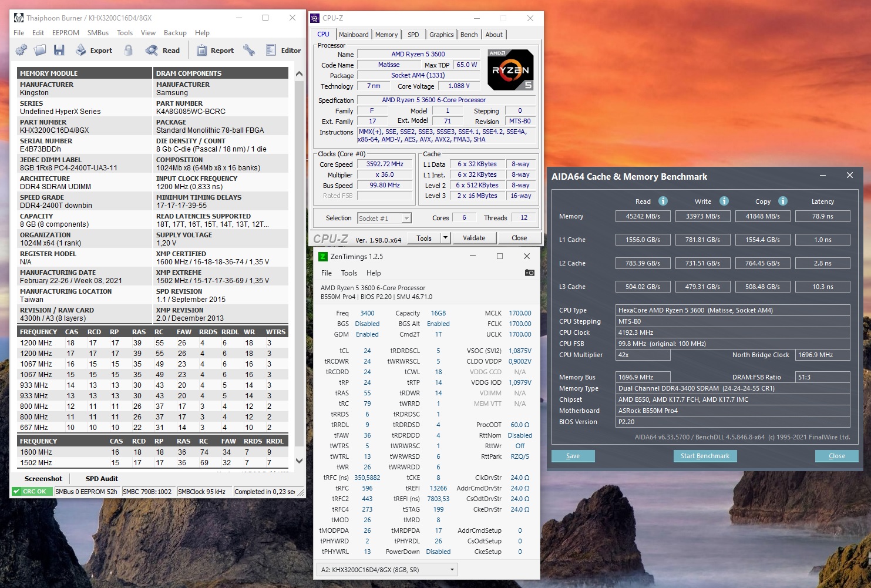
Task: Open a file using Thaiphoon's folder icon
Action: coord(40,51)
